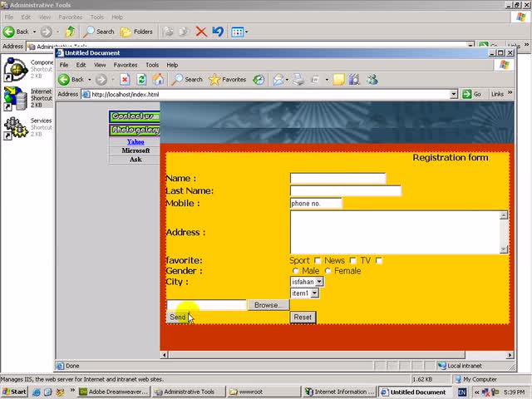This screenshot has width=532, height=399.
Task: Click Search in Administrative Tools toolbar
Action: 99,32
